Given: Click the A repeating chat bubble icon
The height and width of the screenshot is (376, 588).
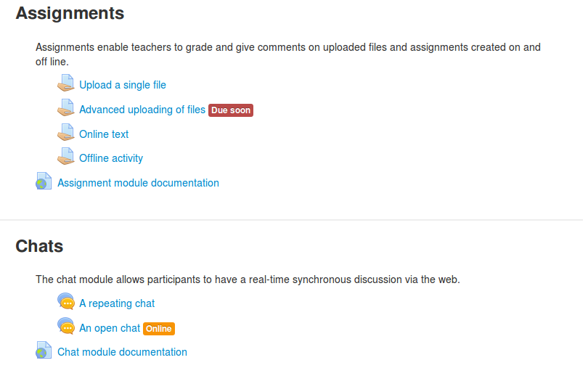Looking at the screenshot, I should coord(66,301).
